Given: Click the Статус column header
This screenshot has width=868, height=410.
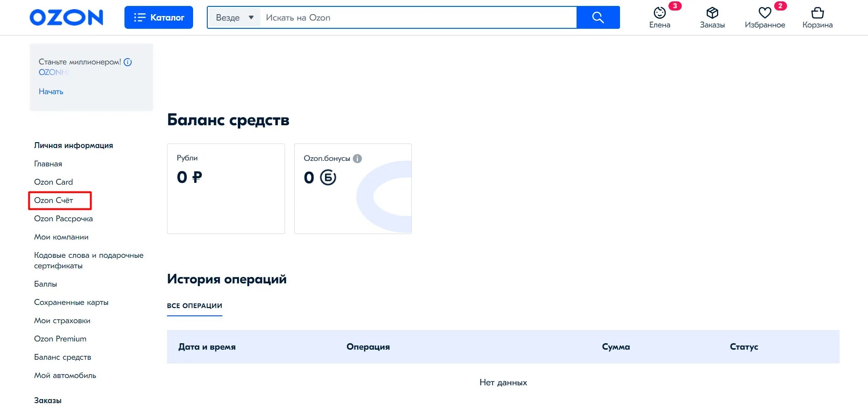Looking at the screenshot, I should tap(744, 347).
